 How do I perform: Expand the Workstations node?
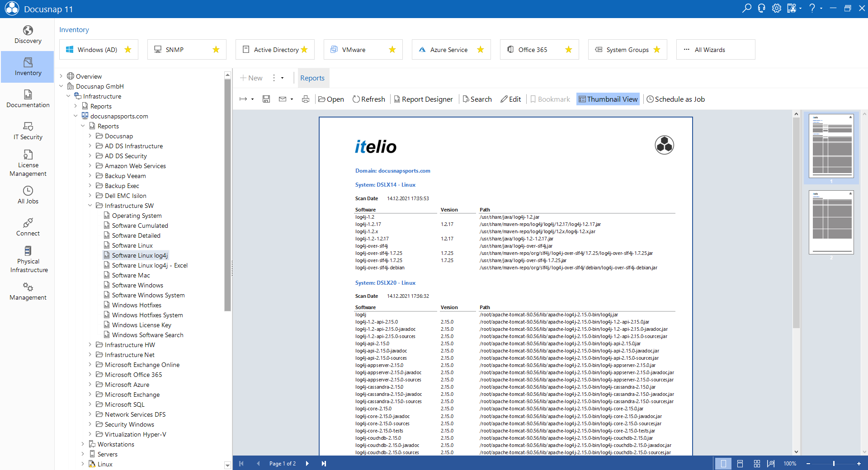coord(83,444)
